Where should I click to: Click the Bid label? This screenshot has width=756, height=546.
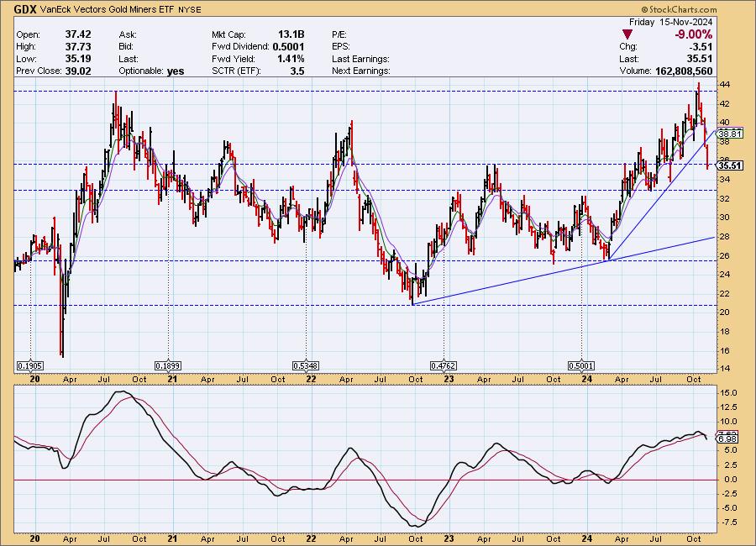point(126,47)
